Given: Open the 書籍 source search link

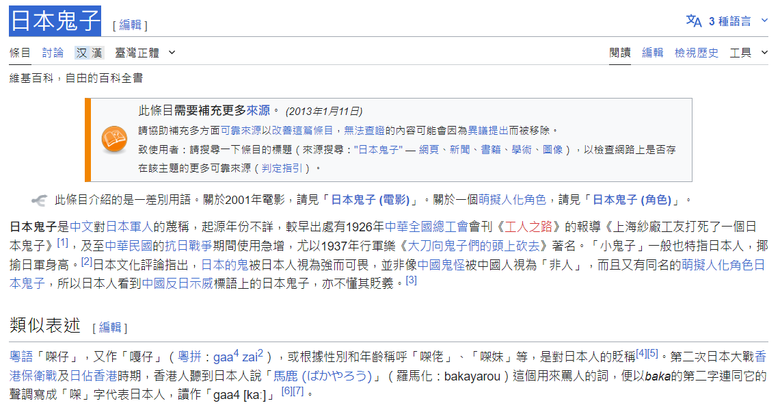Looking at the screenshot, I should tap(490, 150).
